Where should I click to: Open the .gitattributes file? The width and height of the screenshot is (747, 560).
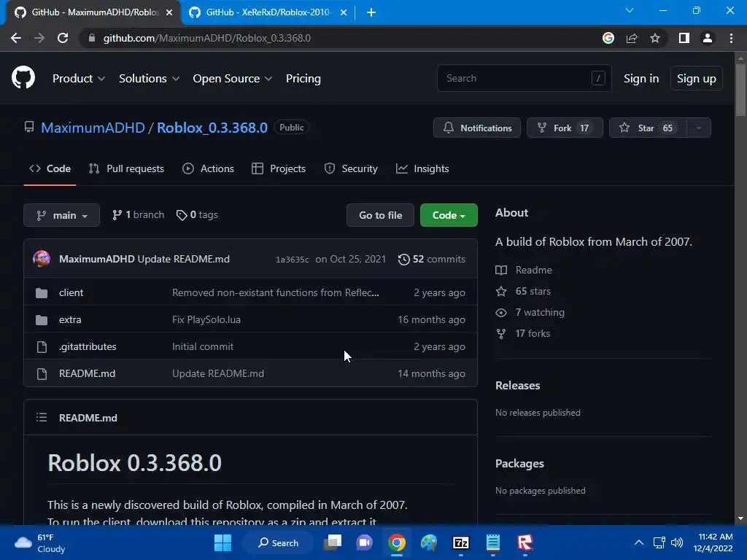(88, 346)
